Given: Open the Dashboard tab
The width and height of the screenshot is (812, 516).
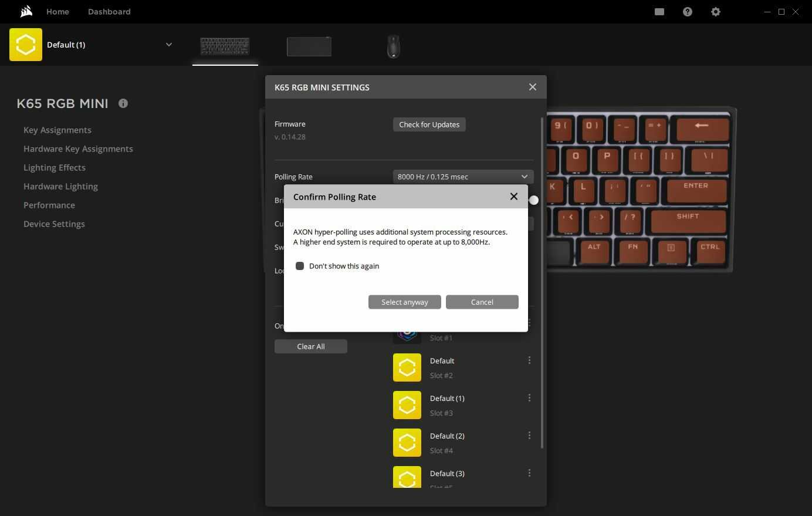Looking at the screenshot, I should pyautogui.click(x=109, y=12).
